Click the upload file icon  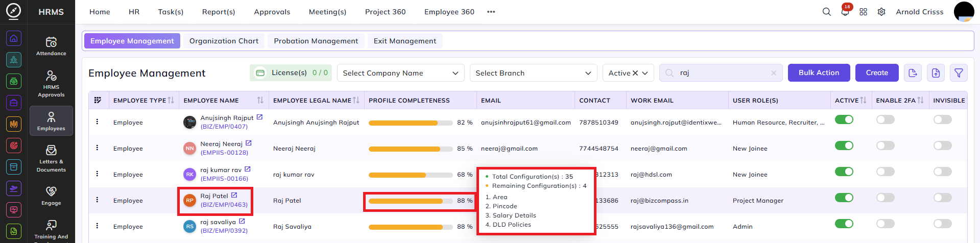(936, 73)
